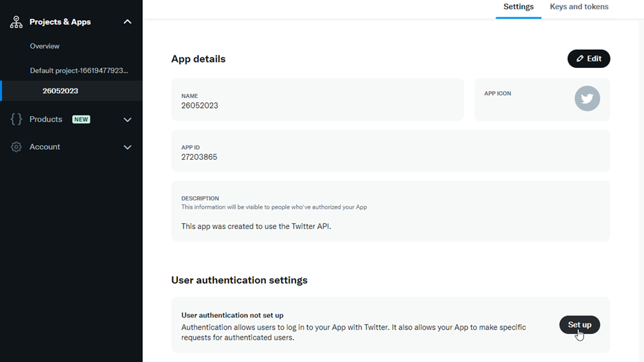The height and width of the screenshot is (362, 644).
Task: Click the App ID value 27203865
Action: 199,158
